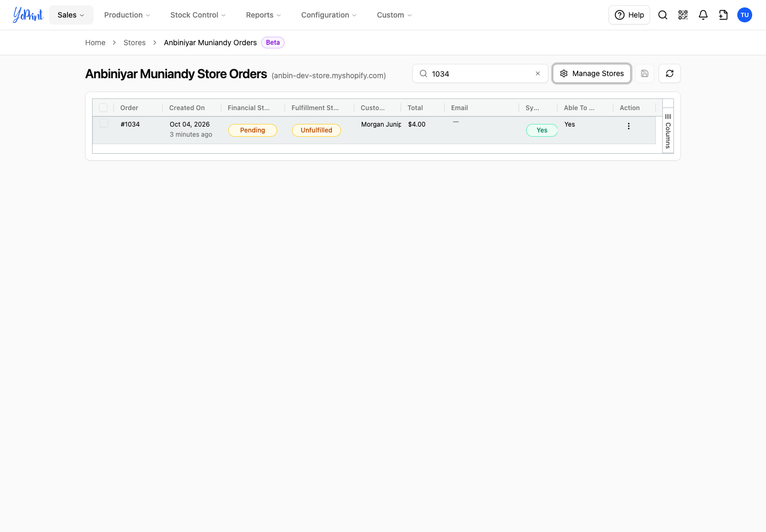Click the $4.00 total cell

pos(417,124)
